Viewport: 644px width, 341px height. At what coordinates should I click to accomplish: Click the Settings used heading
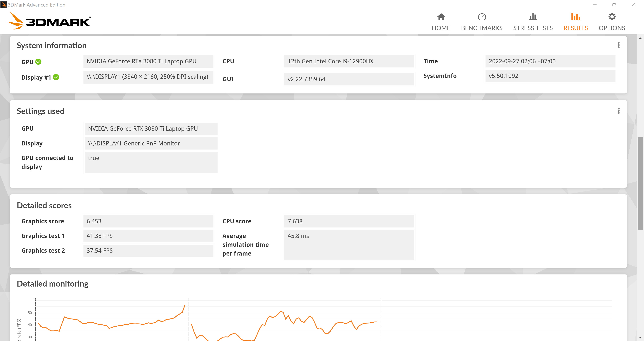point(40,111)
